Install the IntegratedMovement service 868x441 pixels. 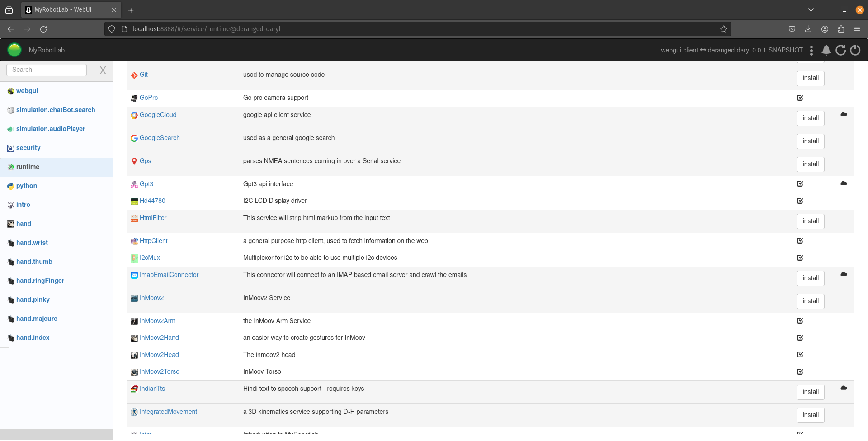(811, 415)
